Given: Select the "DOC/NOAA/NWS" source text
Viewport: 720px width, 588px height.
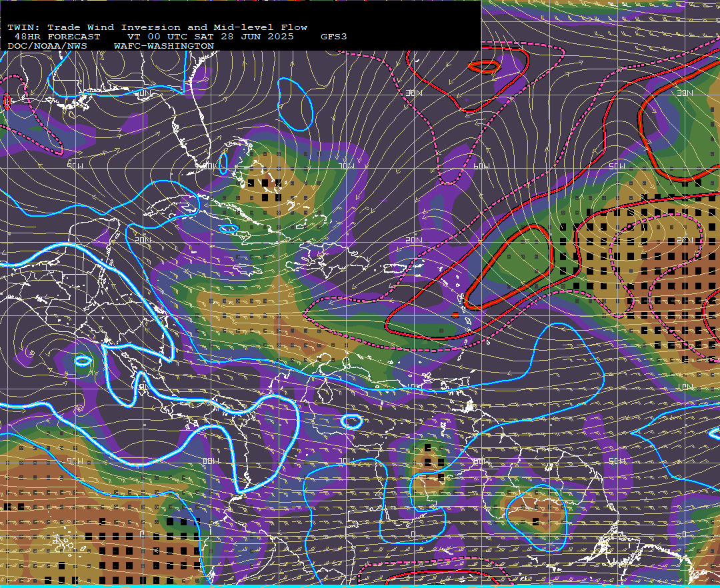Looking at the screenshot, I should click(x=47, y=47).
